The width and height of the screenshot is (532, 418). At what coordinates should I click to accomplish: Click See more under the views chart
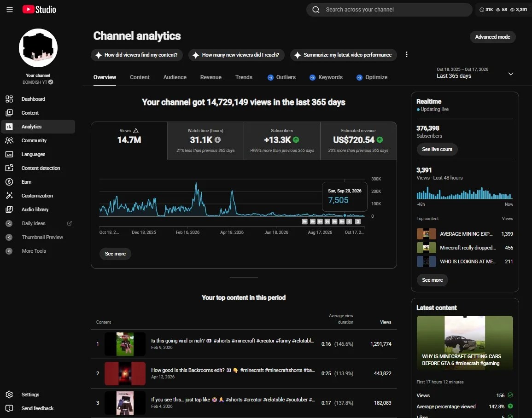click(x=115, y=254)
